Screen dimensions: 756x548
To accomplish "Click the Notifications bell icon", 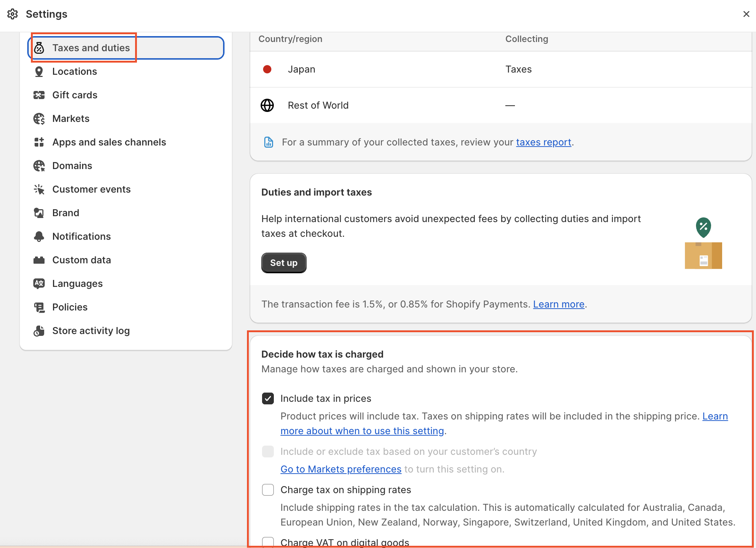I will 39,236.
